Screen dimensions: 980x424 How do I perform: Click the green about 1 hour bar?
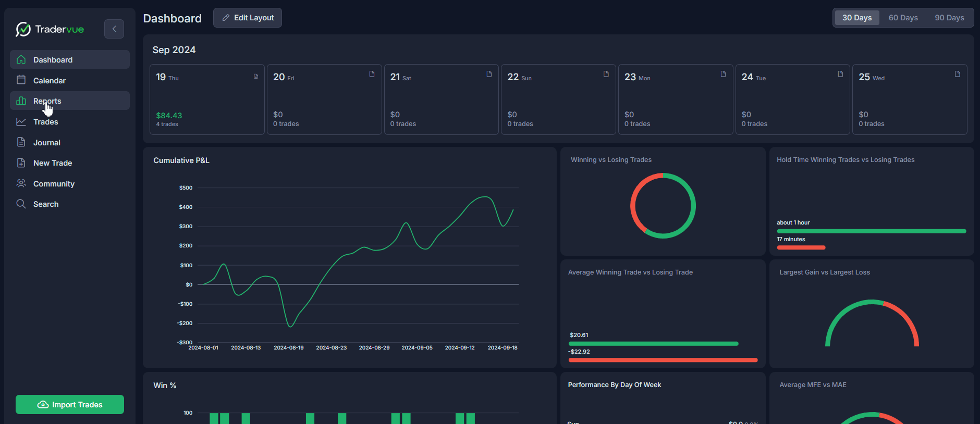pos(872,231)
